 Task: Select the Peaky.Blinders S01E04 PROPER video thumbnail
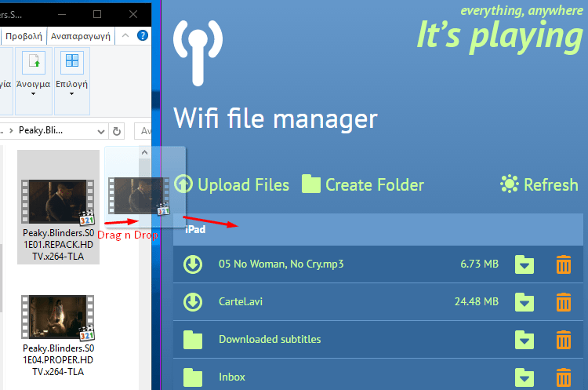tap(58, 317)
